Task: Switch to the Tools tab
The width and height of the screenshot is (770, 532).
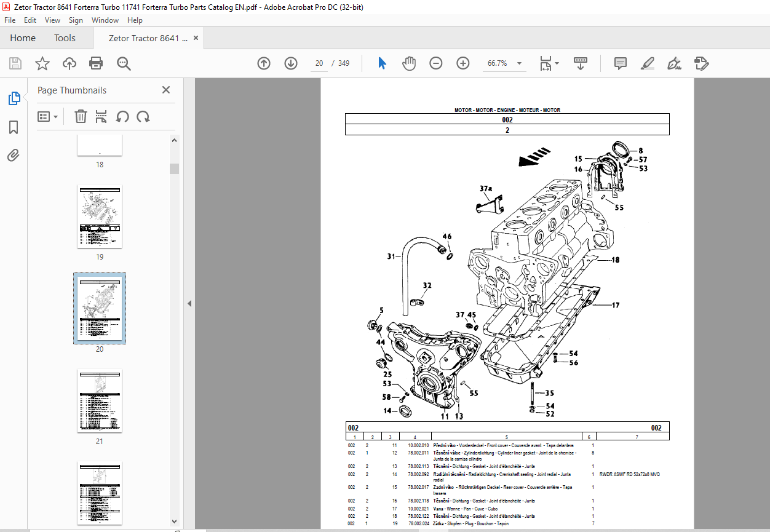Action: tap(65, 38)
